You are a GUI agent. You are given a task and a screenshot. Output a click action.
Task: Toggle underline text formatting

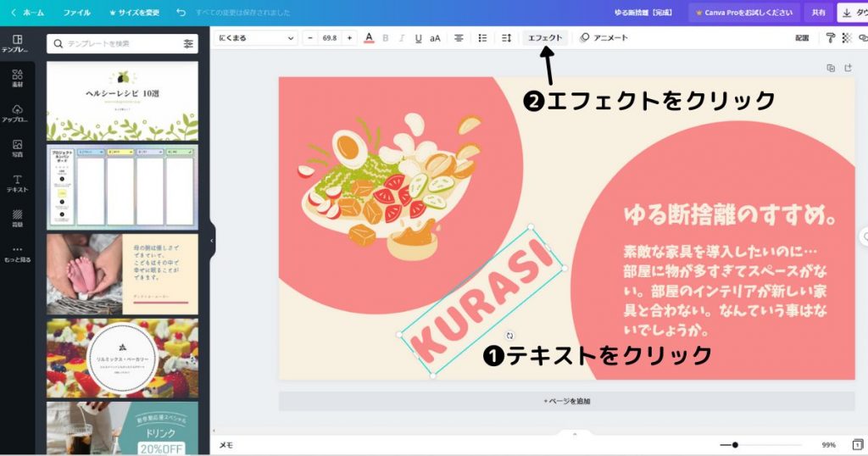[418, 38]
